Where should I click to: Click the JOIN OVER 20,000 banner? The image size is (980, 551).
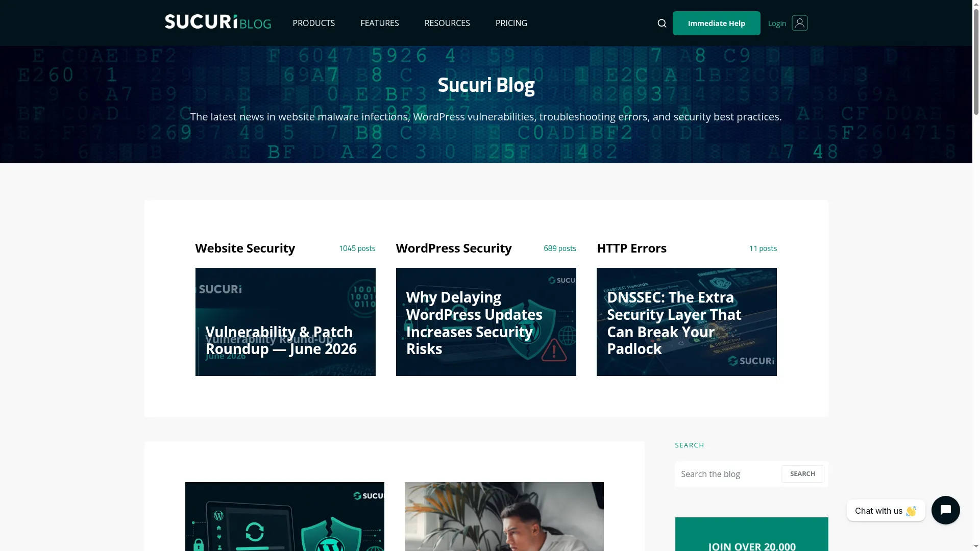pos(752,534)
